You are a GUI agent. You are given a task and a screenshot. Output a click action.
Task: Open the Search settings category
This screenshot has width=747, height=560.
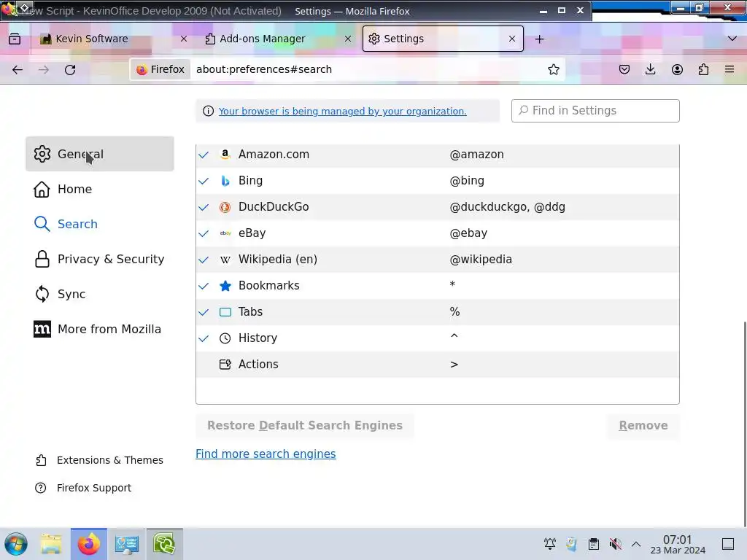click(x=99, y=224)
